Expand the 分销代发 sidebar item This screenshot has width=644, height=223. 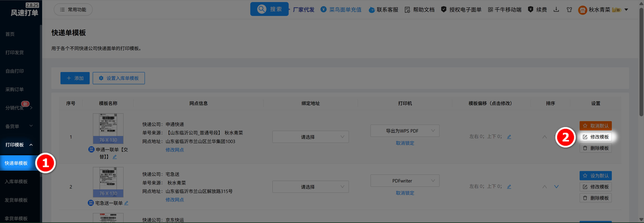[x=19, y=108]
